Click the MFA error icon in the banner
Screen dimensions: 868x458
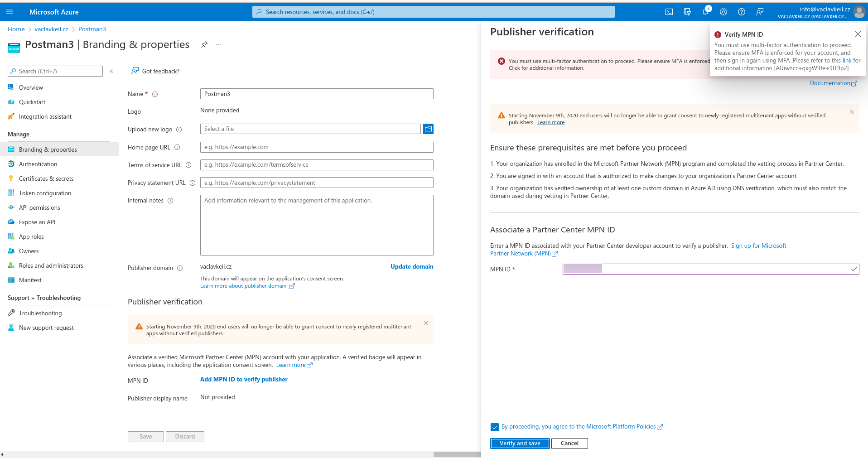click(x=502, y=61)
